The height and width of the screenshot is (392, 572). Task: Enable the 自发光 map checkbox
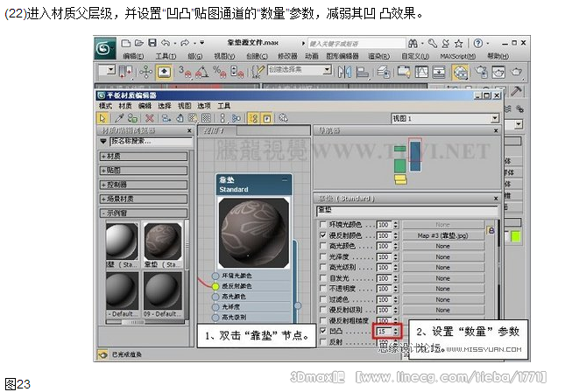pyautogui.click(x=322, y=278)
